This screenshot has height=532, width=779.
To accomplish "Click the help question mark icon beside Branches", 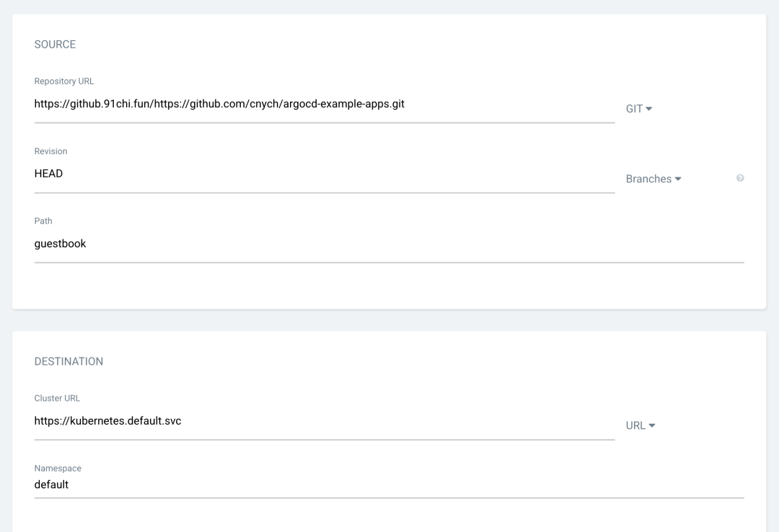I will 740,178.
